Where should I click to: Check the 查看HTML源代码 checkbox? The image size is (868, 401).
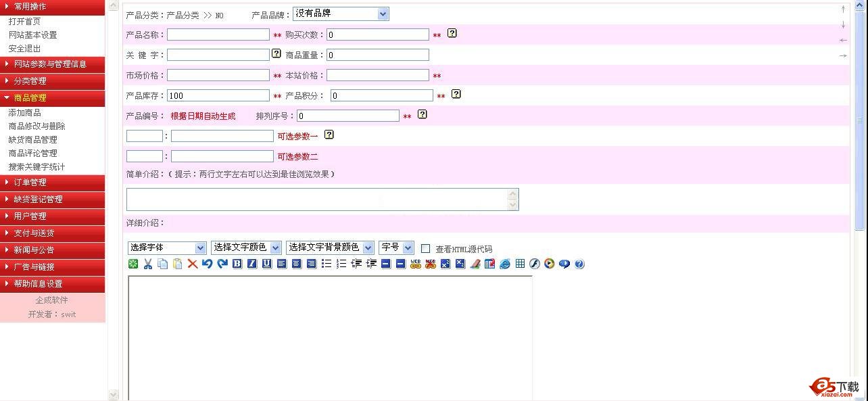(426, 249)
